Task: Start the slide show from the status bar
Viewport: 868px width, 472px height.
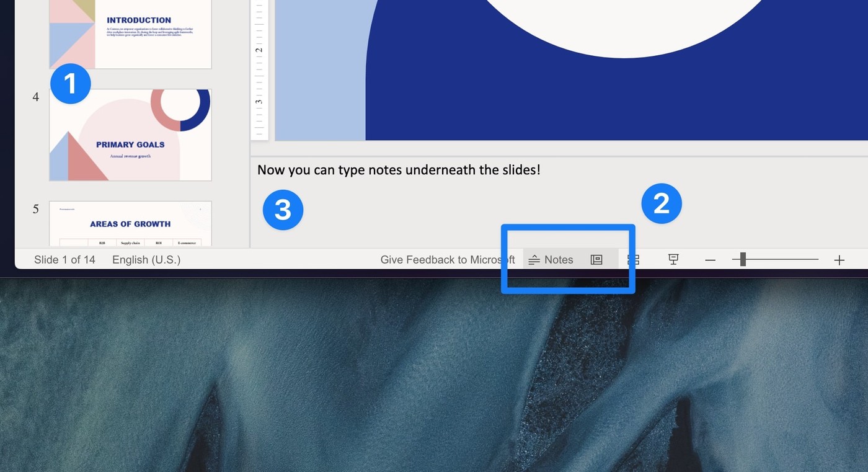Action: pos(673,259)
